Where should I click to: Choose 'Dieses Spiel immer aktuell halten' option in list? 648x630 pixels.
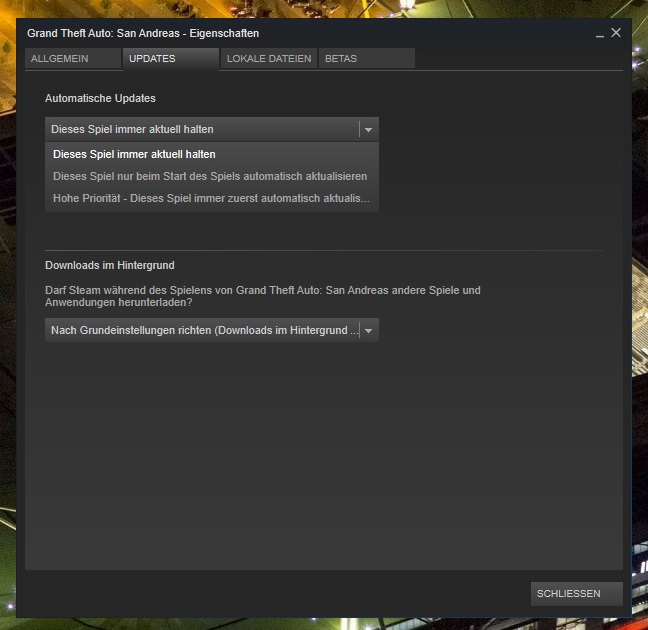(212, 154)
